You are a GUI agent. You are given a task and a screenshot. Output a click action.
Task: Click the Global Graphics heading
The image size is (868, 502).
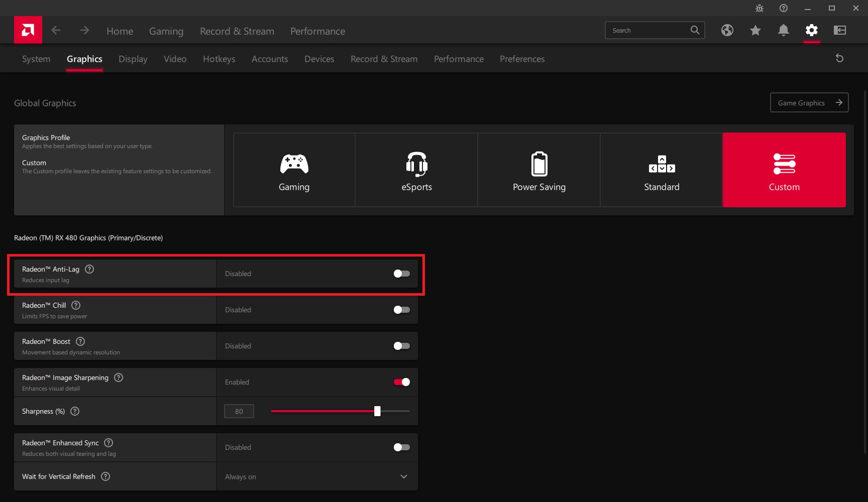pos(45,103)
